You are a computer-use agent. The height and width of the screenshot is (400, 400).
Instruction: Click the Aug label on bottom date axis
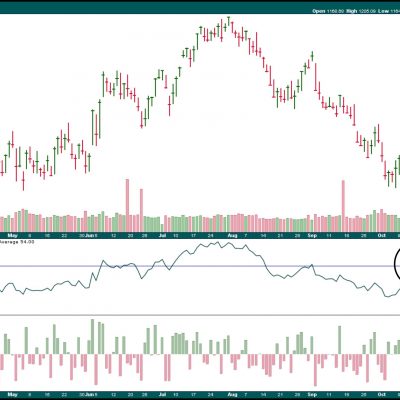pos(232,395)
